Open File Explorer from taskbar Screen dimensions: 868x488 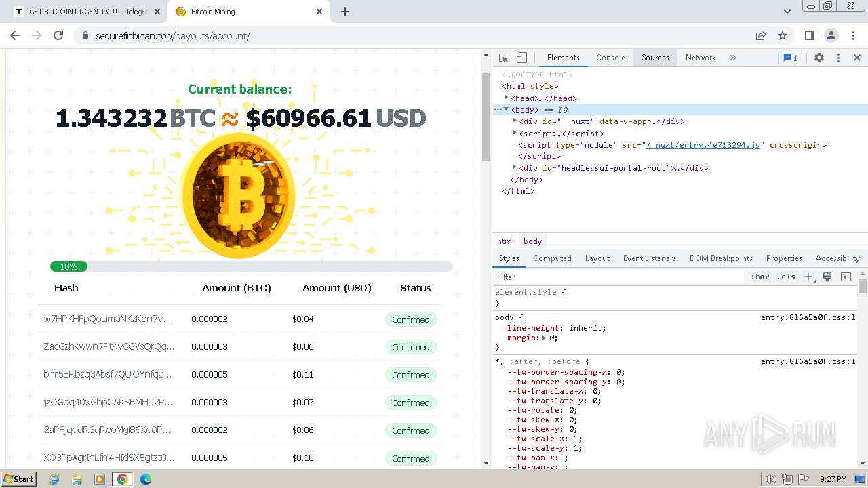point(77,479)
